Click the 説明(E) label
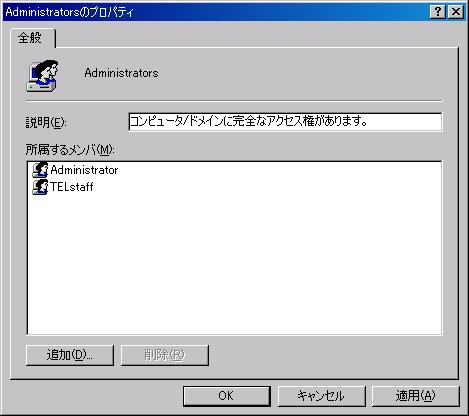The height and width of the screenshot is (416, 469). coord(46,122)
